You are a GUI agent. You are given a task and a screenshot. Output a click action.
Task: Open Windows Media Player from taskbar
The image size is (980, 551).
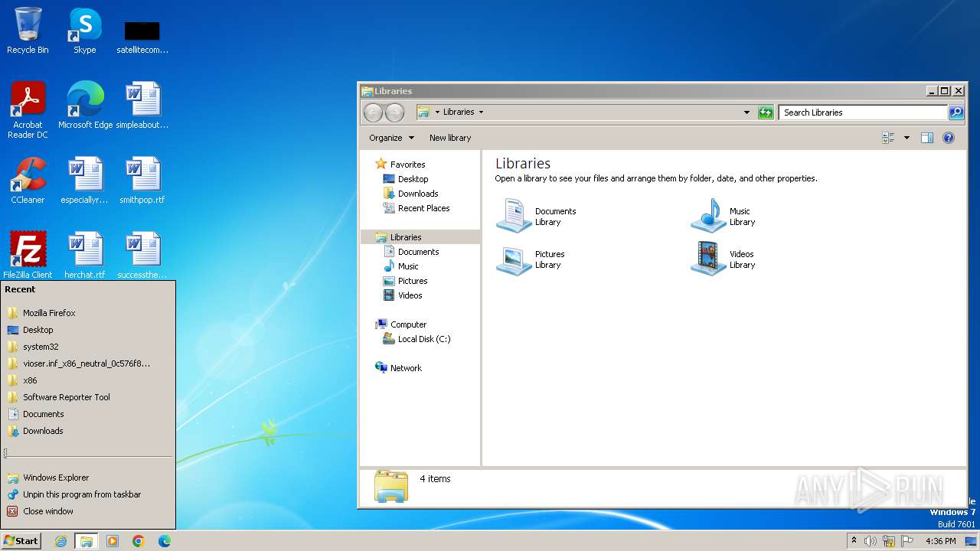[113, 541]
